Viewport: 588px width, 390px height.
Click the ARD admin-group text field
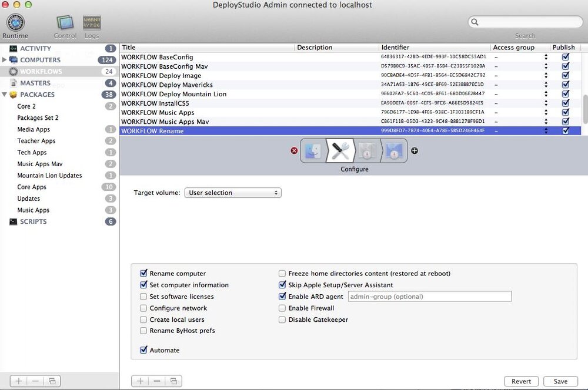430,297
